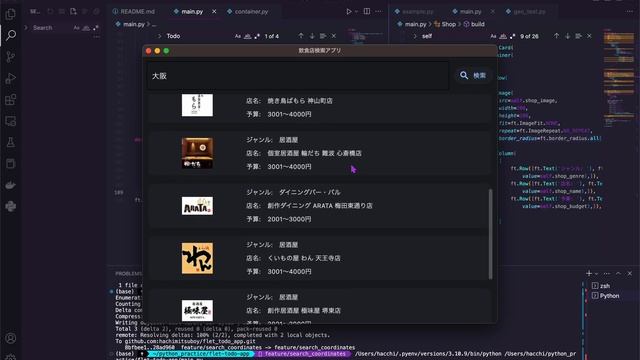Open the Run and Debug view
Image resolution: width=640 pixels, height=360 pixels.
click(11, 78)
